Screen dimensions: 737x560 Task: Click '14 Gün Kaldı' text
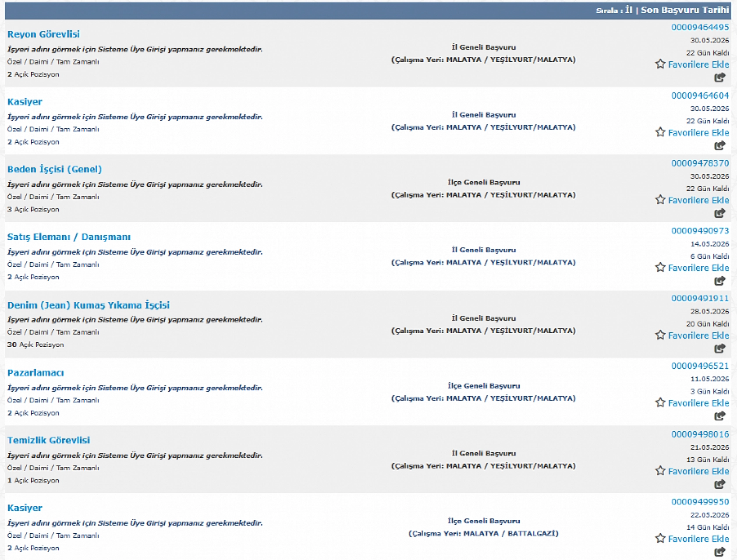click(x=708, y=527)
